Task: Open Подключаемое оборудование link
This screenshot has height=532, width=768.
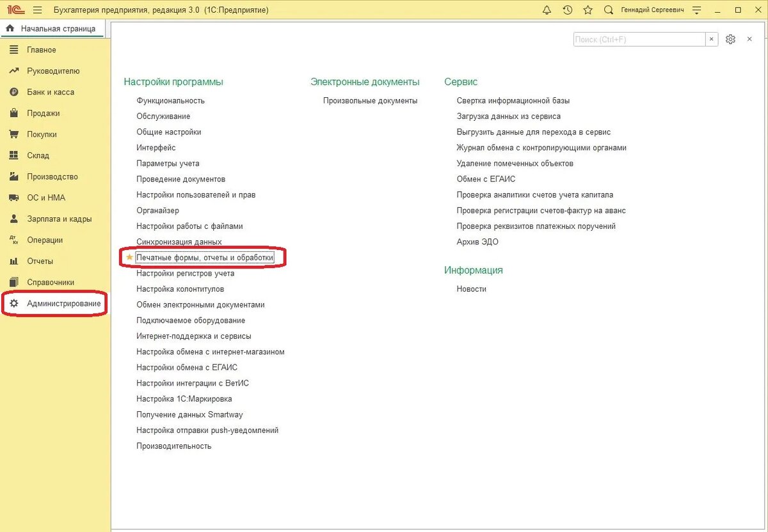Action: click(191, 320)
